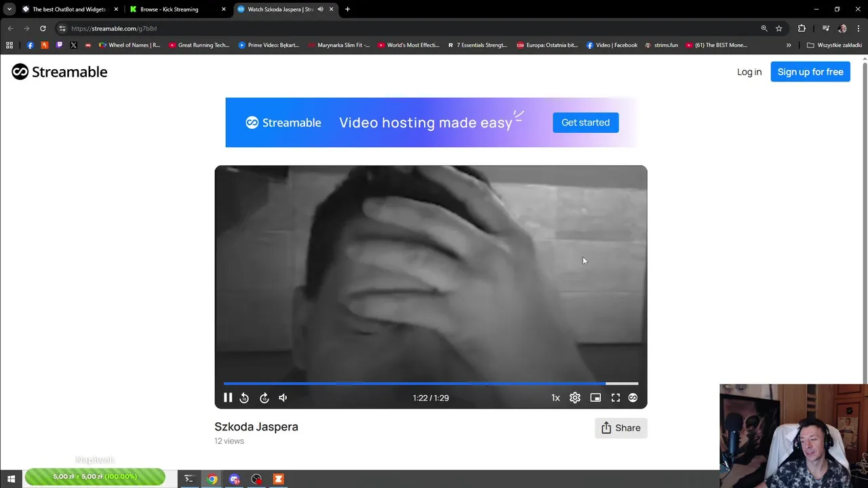Open Prime Video bookmark

coord(269,45)
